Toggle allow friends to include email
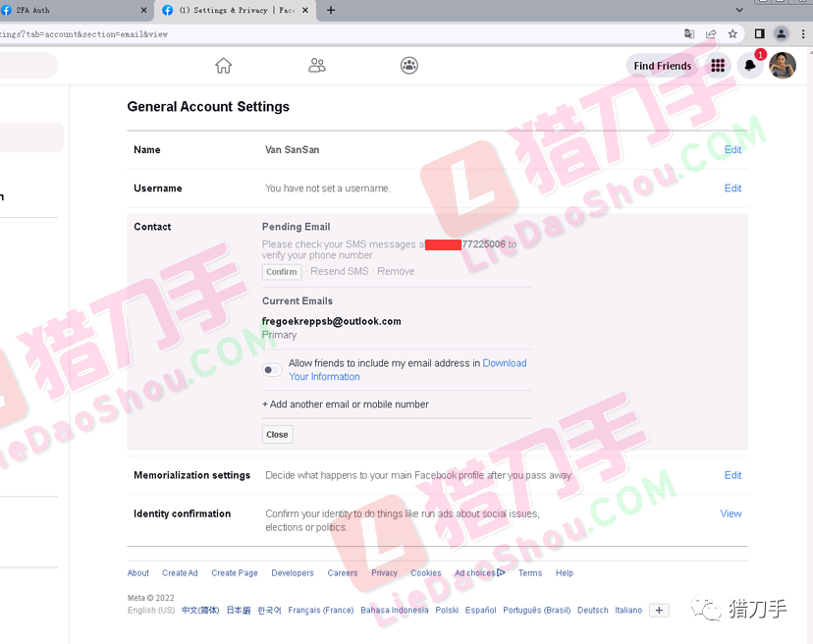Image resolution: width=813 pixels, height=644 pixels. [272, 370]
